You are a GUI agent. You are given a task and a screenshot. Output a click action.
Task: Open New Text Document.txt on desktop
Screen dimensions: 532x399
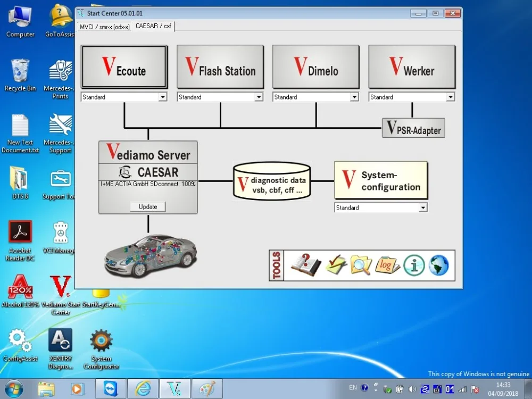[x=20, y=134]
